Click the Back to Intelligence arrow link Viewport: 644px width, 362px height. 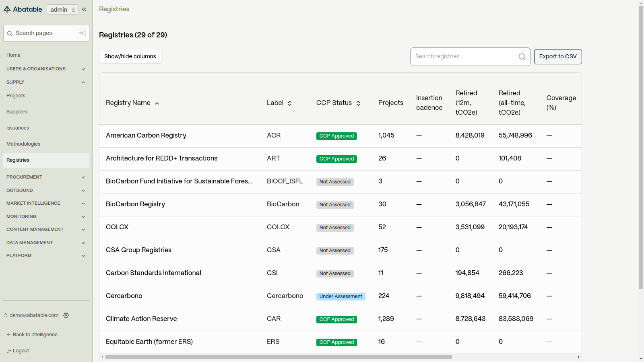coord(32,335)
